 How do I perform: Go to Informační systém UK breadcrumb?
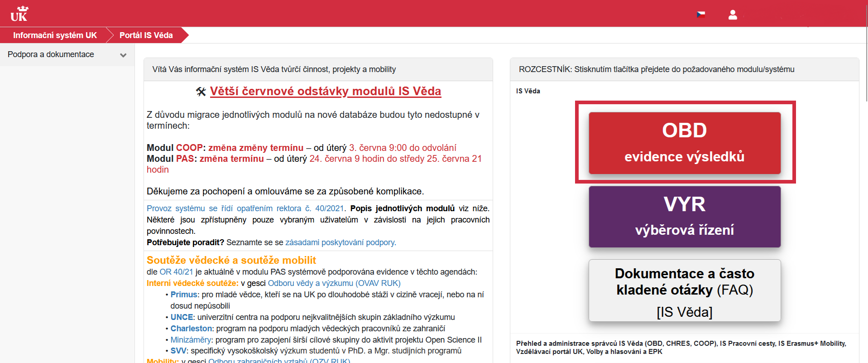tap(55, 35)
